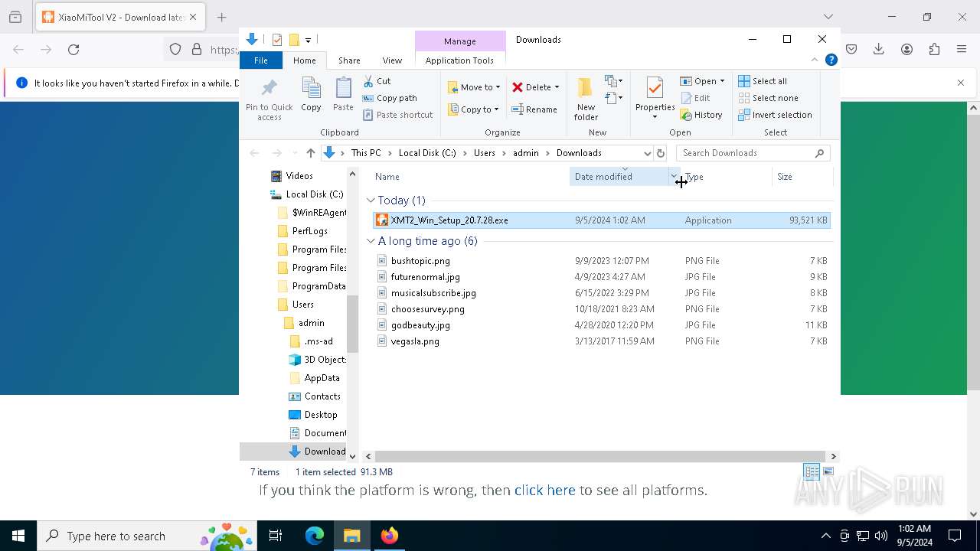The height and width of the screenshot is (551, 980).
Task: Click the admin breadcrumb in address bar
Action: [x=526, y=153]
